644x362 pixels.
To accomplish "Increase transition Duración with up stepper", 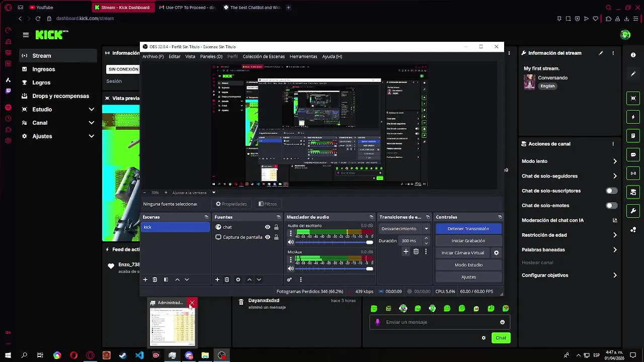I will pyautogui.click(x=426, y=239).
